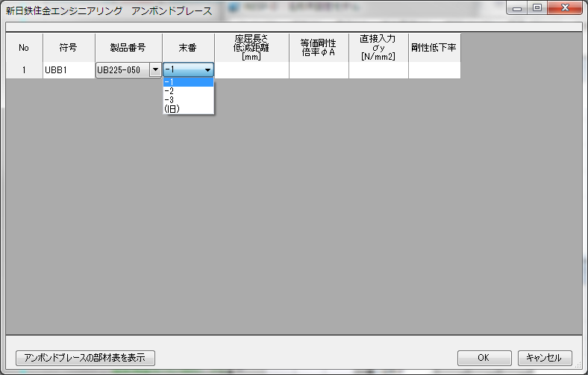Click the 等価剛性倍率φA column header
The width and height of the screenshot is (588, 375).
click(x=319, y=48)
